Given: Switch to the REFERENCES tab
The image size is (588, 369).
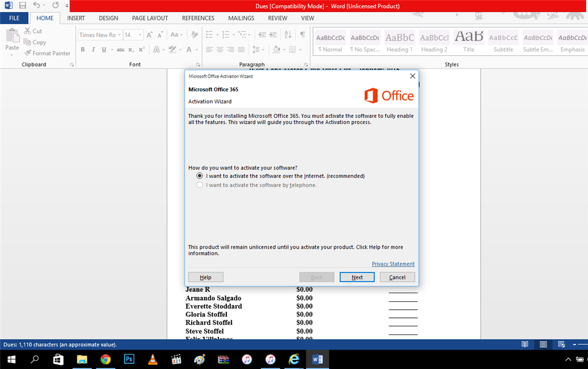Looking at the screenshot, I should pyautogui.click(x=198, y=18).
